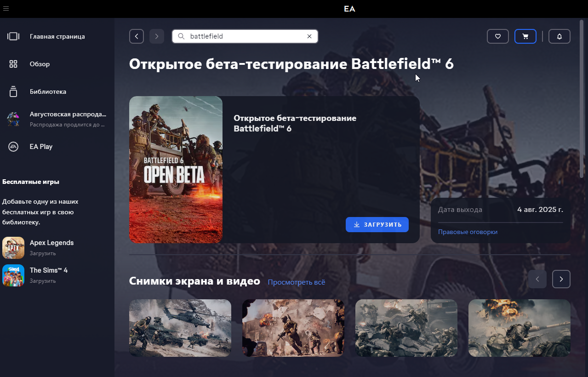This screenshot has width=588, height=377.
Task: Open Августовская распродажа entry
Action: pyautogui.click(x=68, y=114)
